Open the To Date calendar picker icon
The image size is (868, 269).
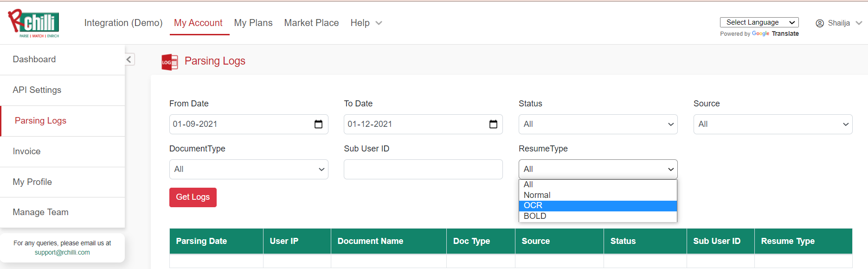pyautogui.click(x=493, y=124)
